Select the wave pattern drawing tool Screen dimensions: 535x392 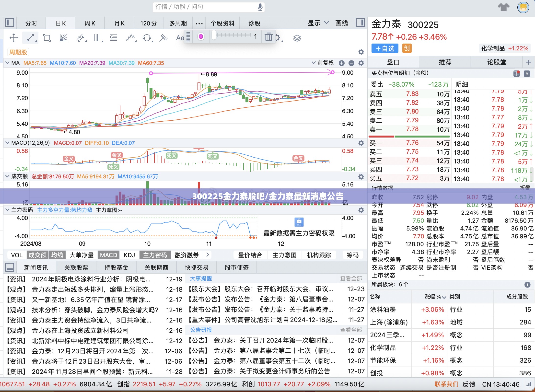tap(130, 38)
